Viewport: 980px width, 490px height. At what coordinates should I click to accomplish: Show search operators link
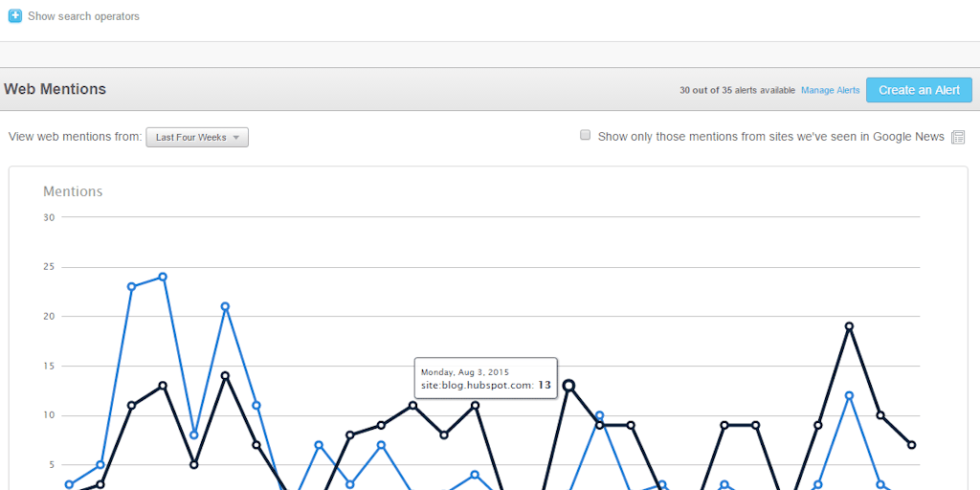coord(84,16)
